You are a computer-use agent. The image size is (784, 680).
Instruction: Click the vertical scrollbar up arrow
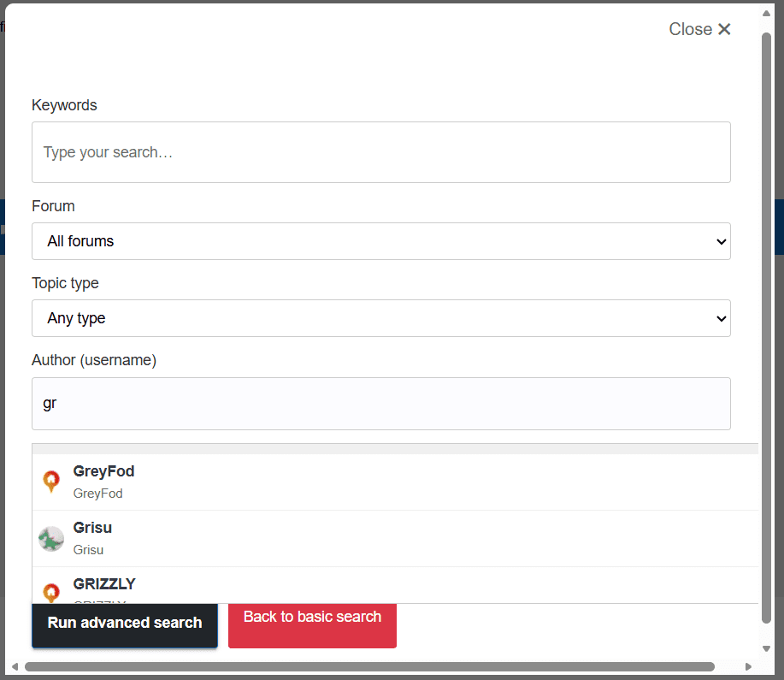coord(766,14)
